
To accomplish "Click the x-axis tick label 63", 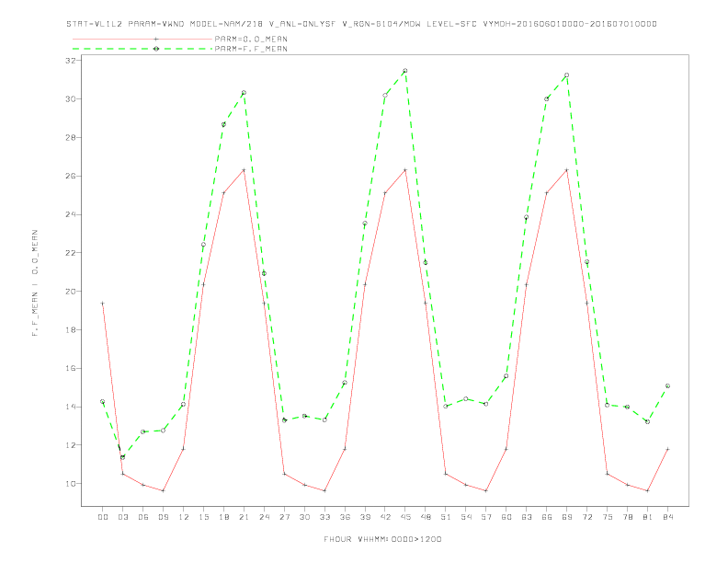I will [527, 517].
